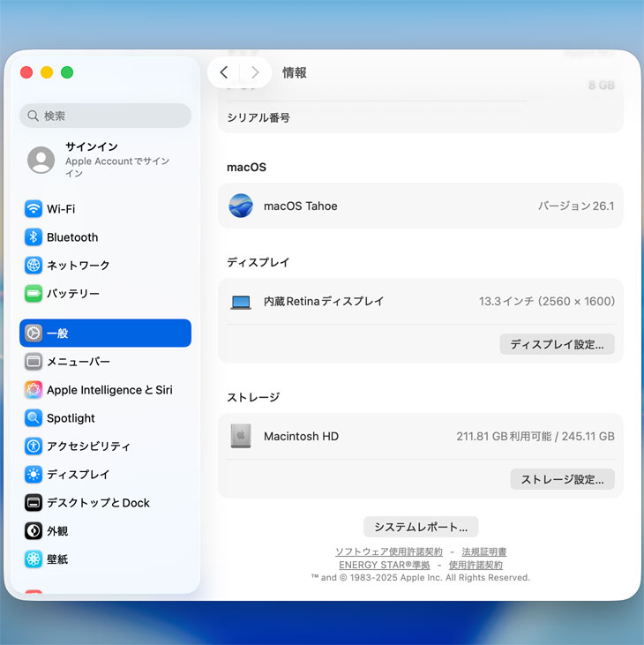Open the 外観 appearance icon
The width and height of the screenshot is (644, 645).
click(34, 531)
